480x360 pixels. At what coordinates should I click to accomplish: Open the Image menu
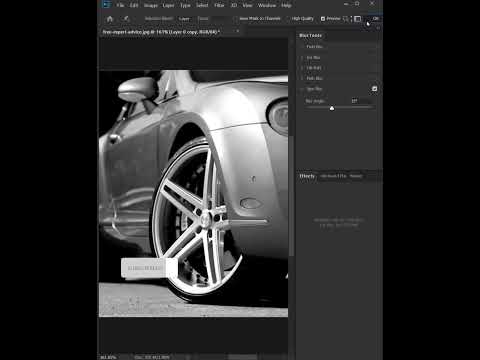pos(151,5)
